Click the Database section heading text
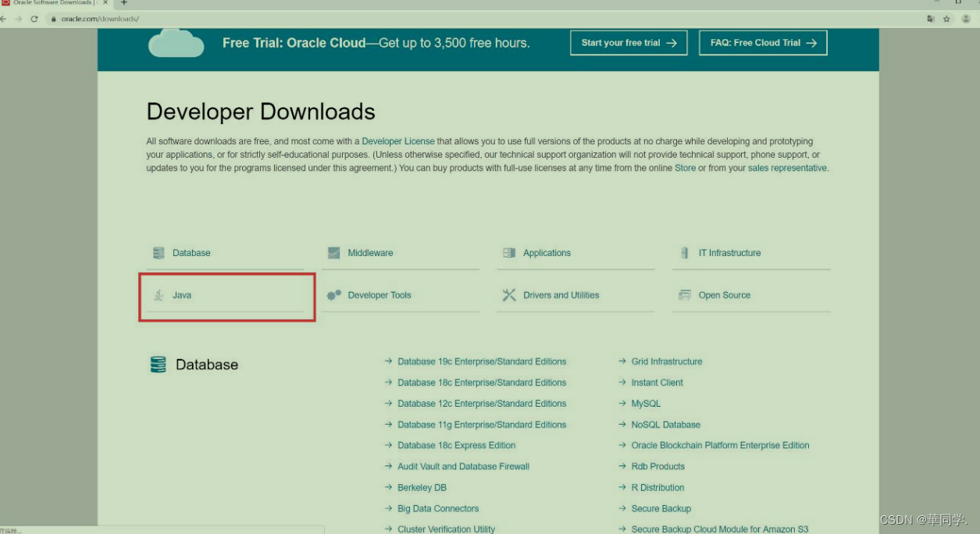The width and height of the screenshot is (980, 534). 207,365
